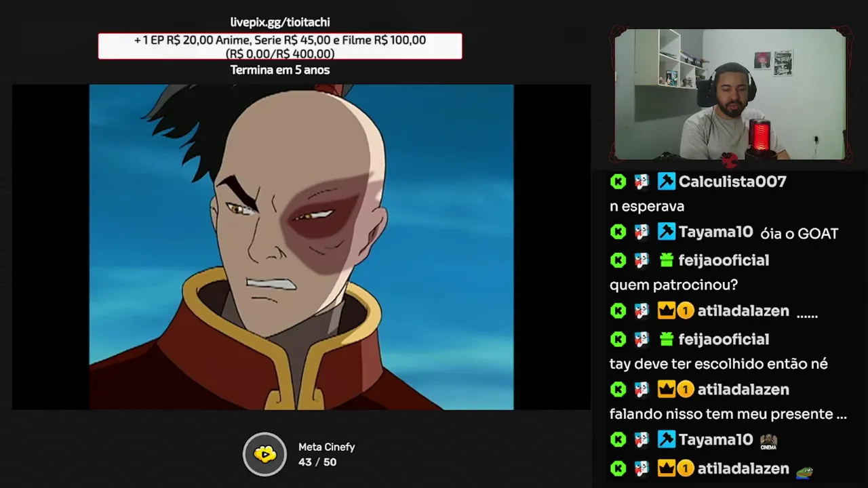Click the crown badge on atiladalazen's frog emote row

click(x=667, y=468)
